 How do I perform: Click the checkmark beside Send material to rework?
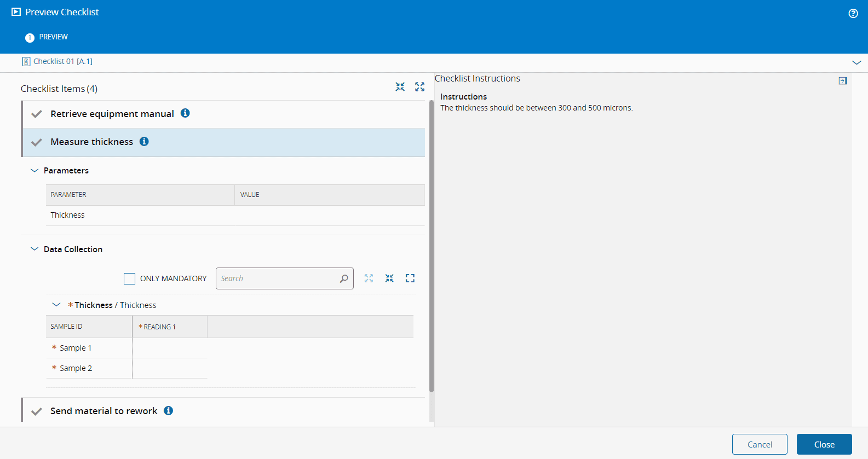click(37, 411)
